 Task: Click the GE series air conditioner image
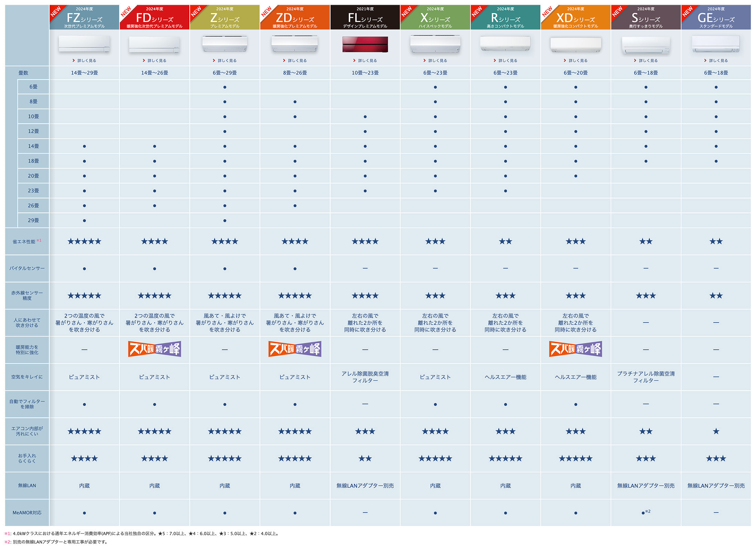(716, 44)
